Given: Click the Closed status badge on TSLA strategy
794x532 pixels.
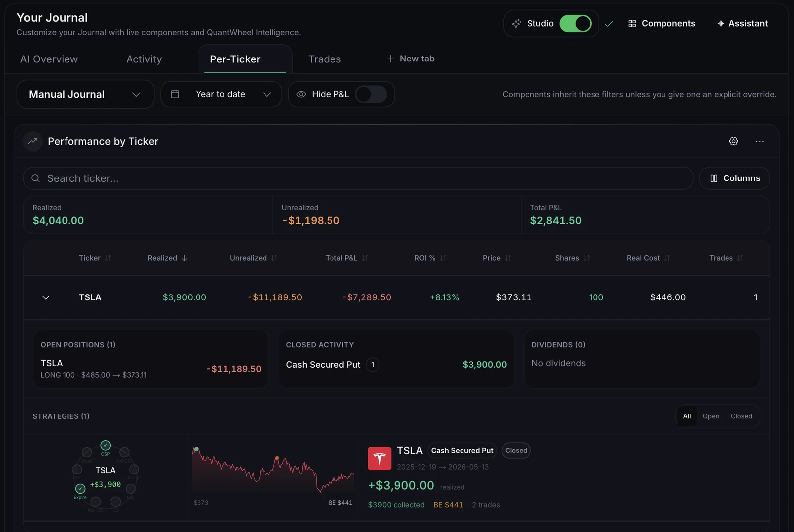Looking at the screenshot, I should click(x=516, y=451).
